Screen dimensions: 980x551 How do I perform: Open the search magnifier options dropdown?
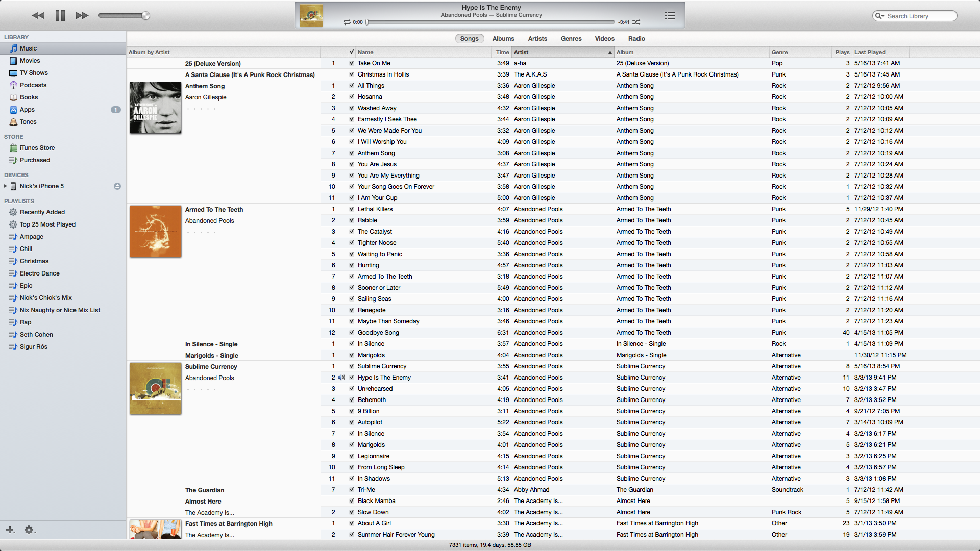[x=879, y=16]
